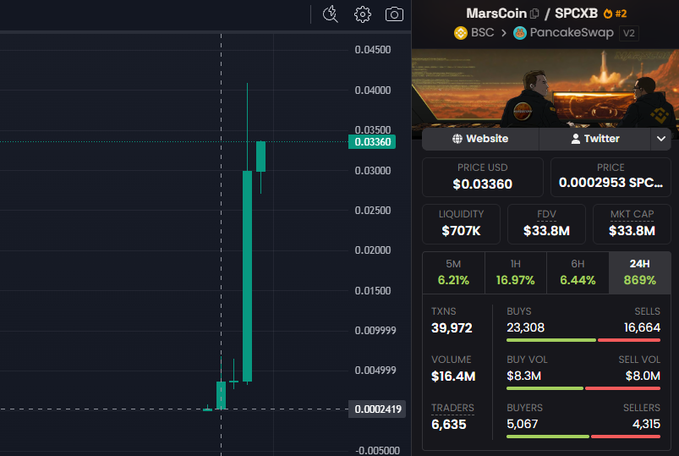This screenshot has width=679, height=456.
Task: Click the PancakeSwap logo icon
Action: click(520, 33)
